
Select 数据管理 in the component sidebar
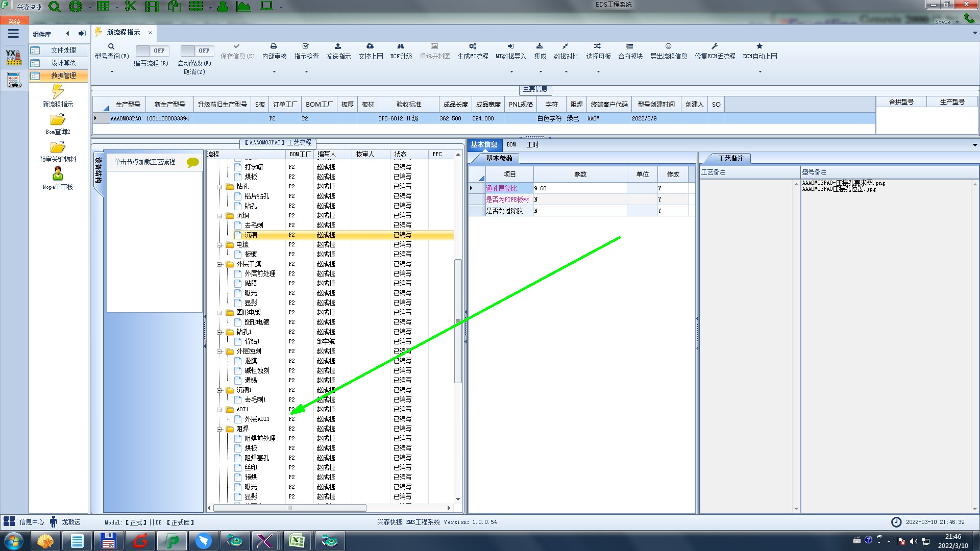point(63,76)
